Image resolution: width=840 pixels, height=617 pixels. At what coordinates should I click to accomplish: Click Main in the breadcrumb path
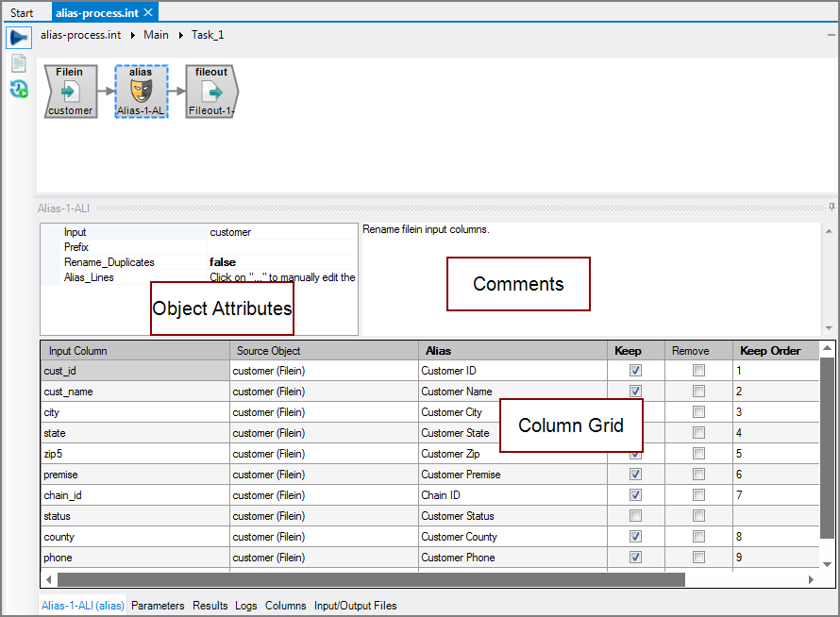(156, 35)
